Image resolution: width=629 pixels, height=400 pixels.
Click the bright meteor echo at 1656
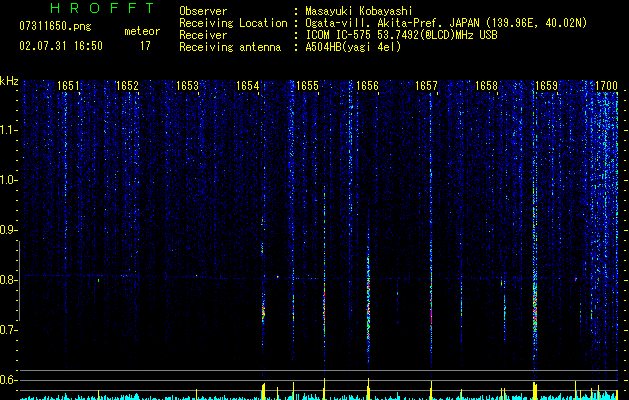(368, 297)
